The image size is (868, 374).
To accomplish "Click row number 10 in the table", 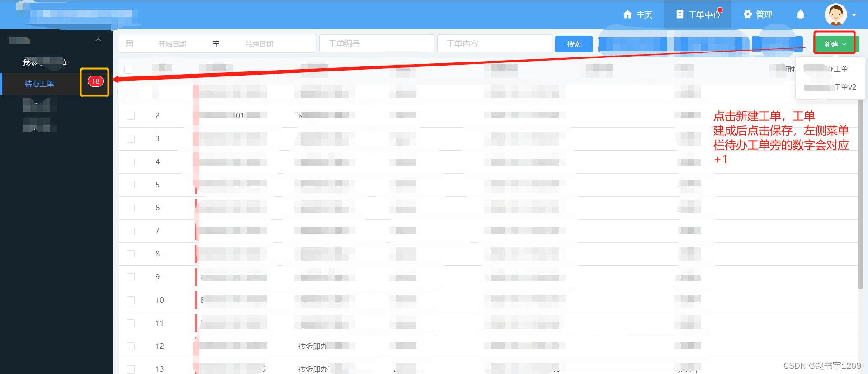I will pos(160,300).
